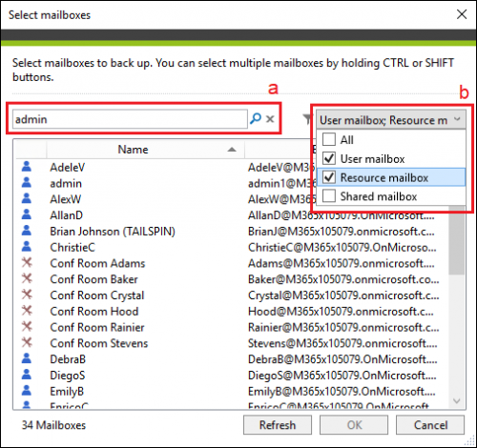
Task: Click the user icon beside DebraB
Action: click(x=27, y=358)
